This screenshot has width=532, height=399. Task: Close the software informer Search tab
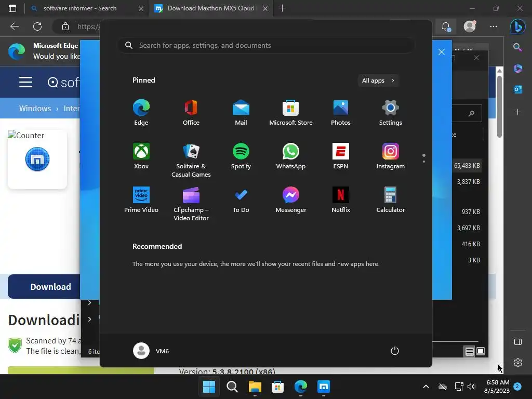[141, 8]
